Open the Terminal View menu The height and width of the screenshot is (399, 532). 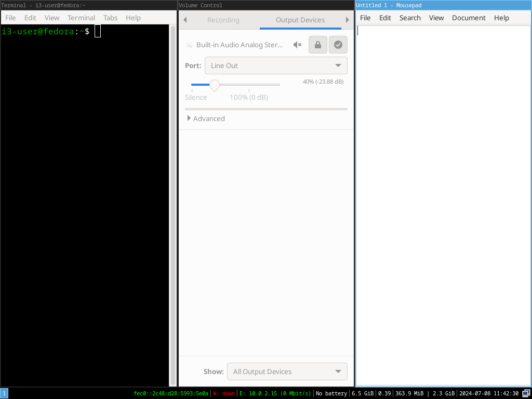[52, 18]
